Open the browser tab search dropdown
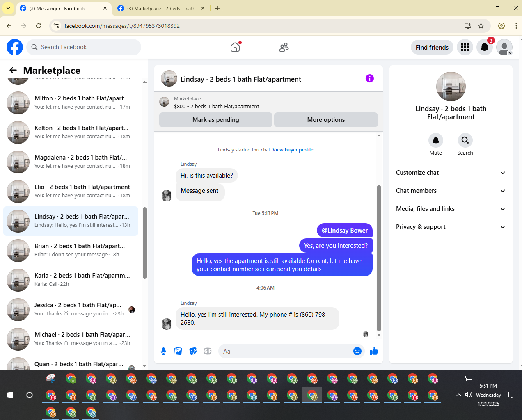522x420 pixels. coord(8,8)
